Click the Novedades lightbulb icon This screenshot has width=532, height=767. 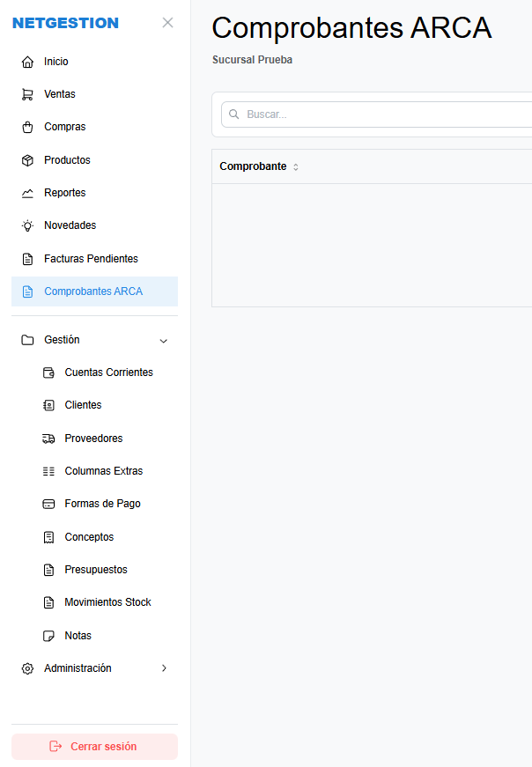point(26,225)
